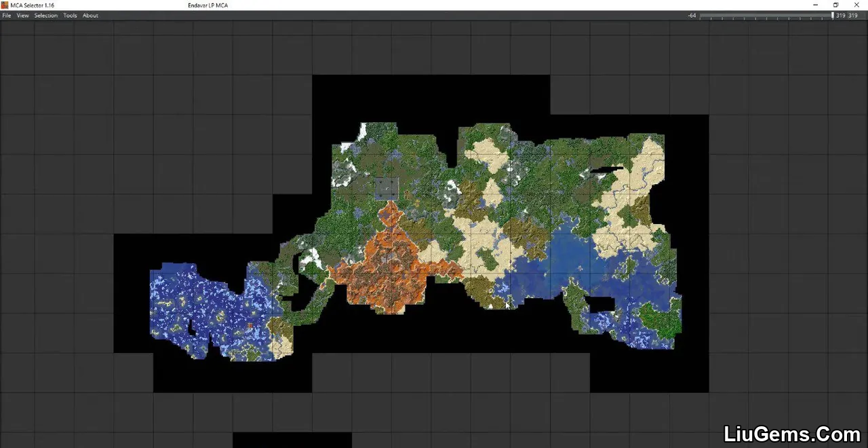Open the File menu

[x=7, y=16]
